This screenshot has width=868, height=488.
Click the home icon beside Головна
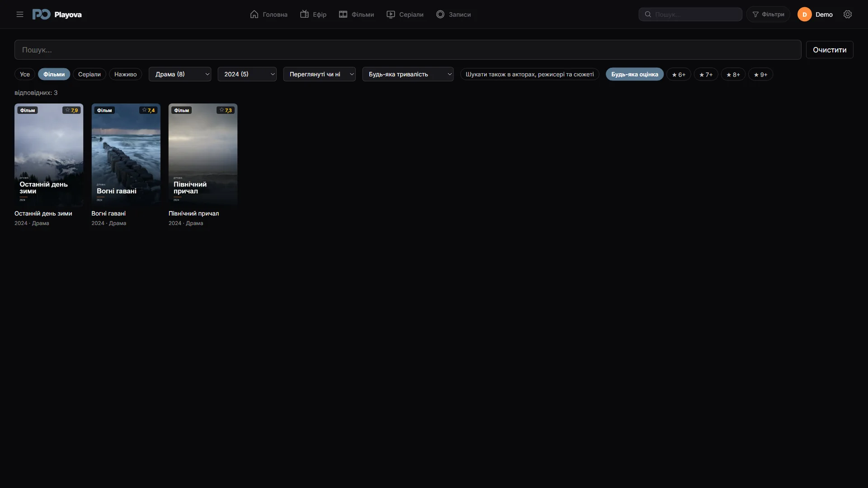pyautogui.click(x=254, y=14)
